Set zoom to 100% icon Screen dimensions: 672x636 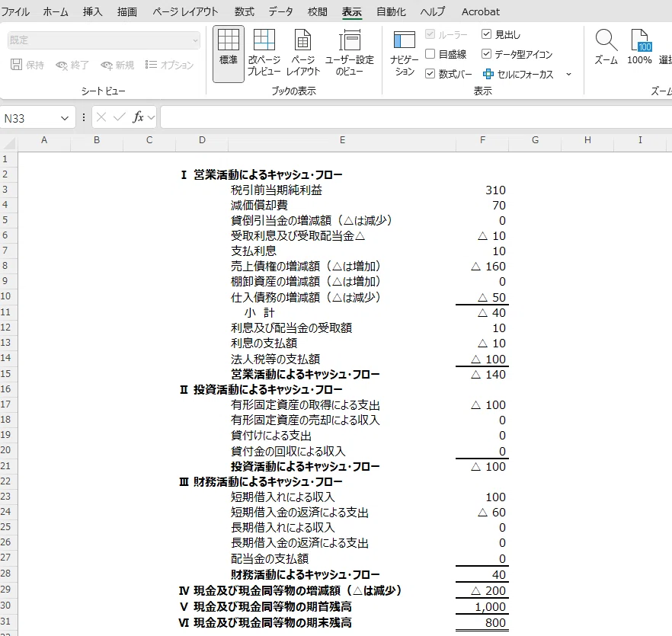[x=640, y=40]
